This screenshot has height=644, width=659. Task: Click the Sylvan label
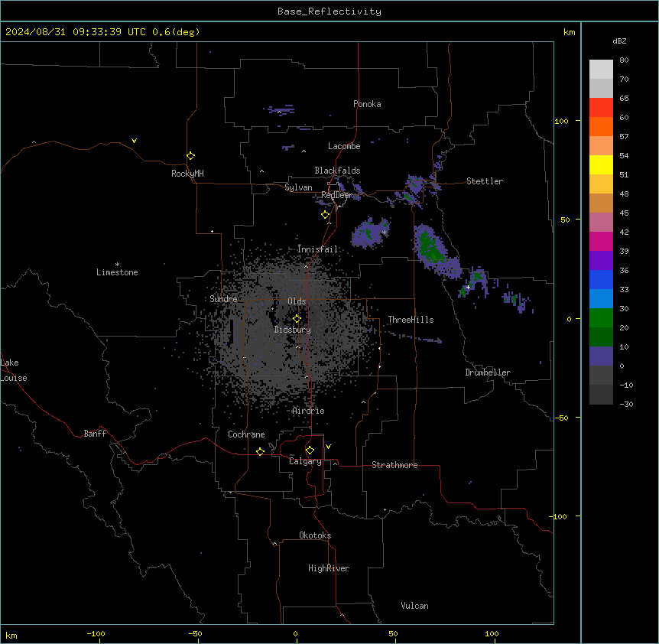(298, 187)
